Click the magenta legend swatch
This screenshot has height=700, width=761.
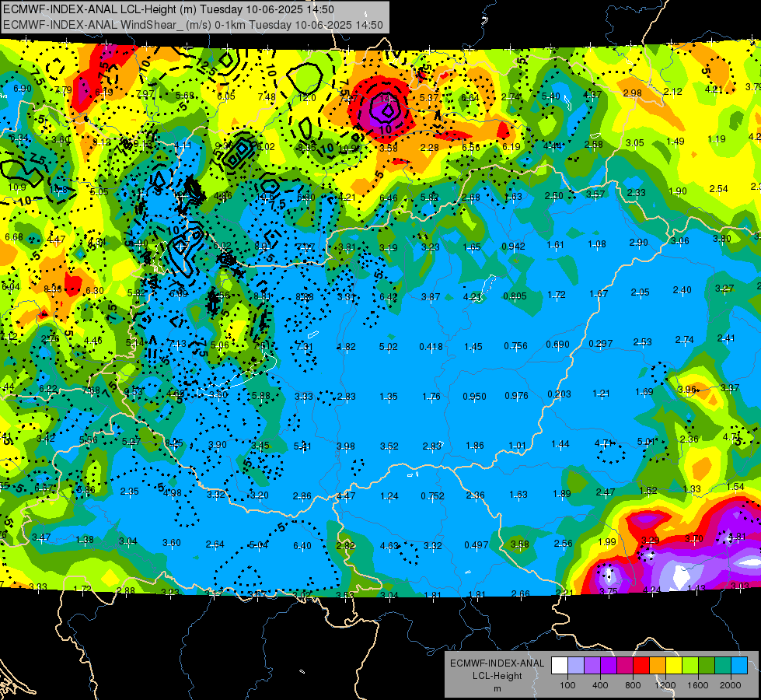[x=625, y=666]
